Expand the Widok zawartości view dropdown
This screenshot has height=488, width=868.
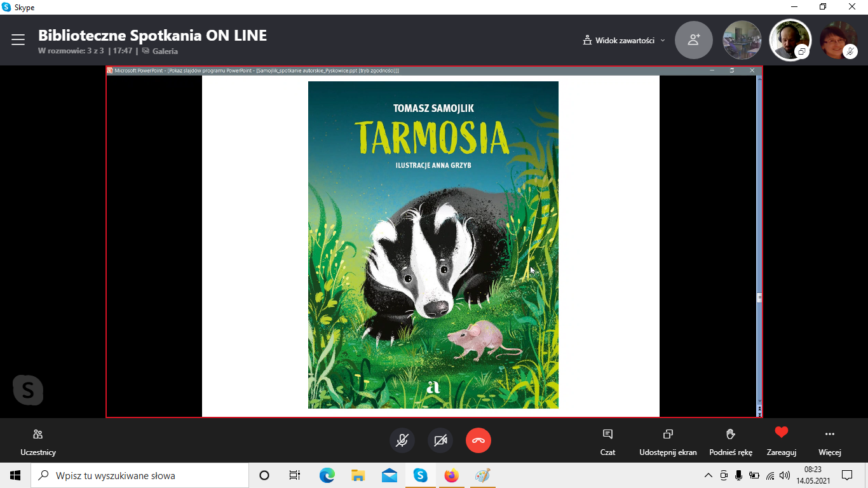click(x=624, y=41)
